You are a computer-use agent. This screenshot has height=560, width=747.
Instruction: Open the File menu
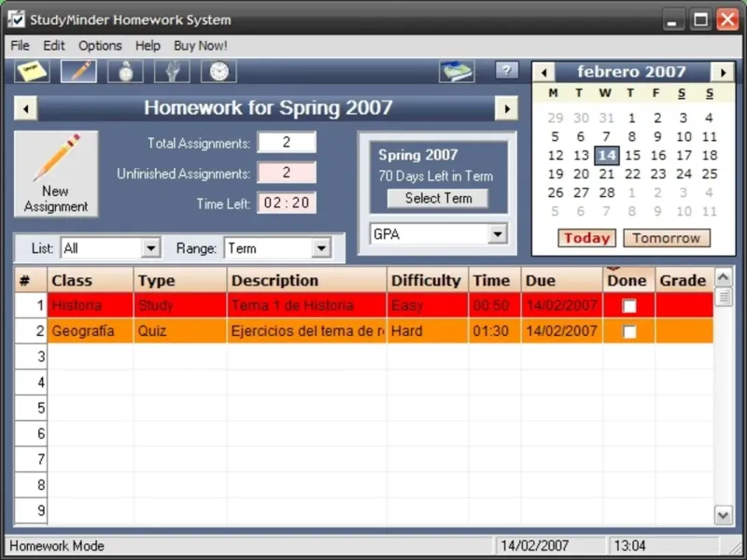click(20, 46)
